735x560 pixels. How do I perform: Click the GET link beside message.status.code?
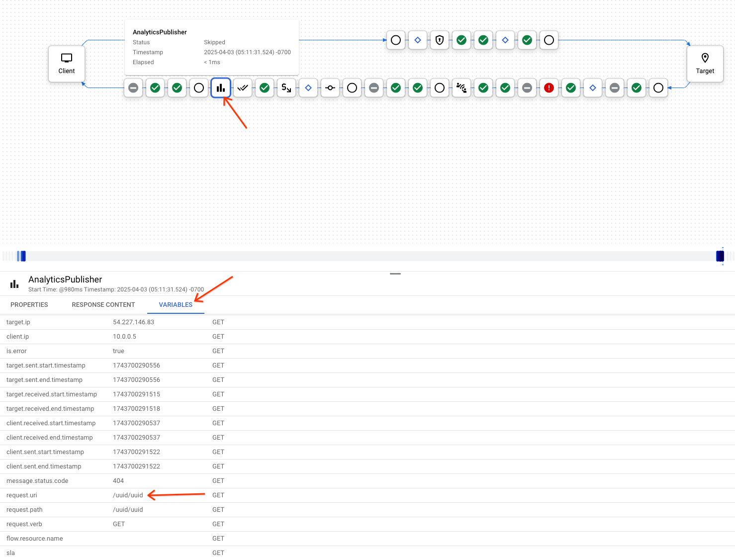[x=218, y=480]
